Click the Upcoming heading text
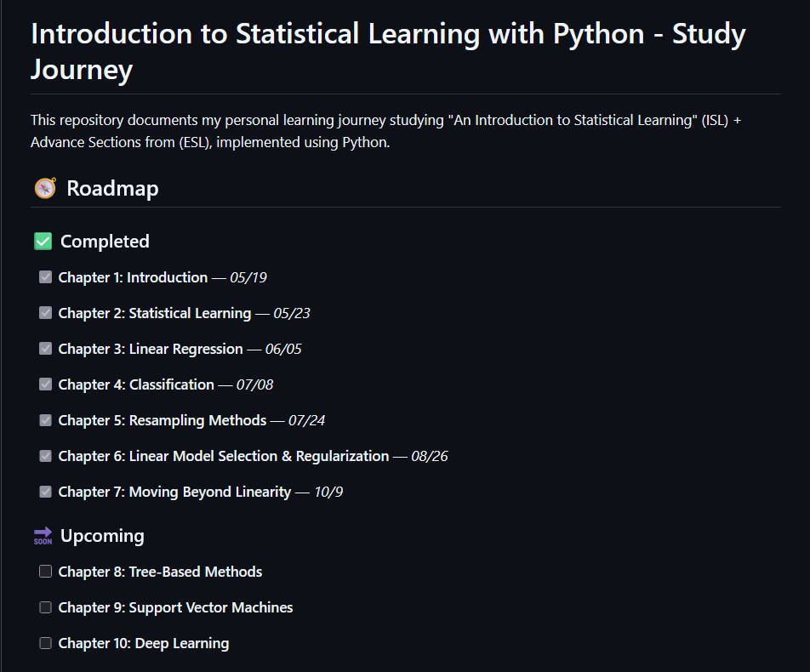810x672 pixels. (x=102, y=536)
